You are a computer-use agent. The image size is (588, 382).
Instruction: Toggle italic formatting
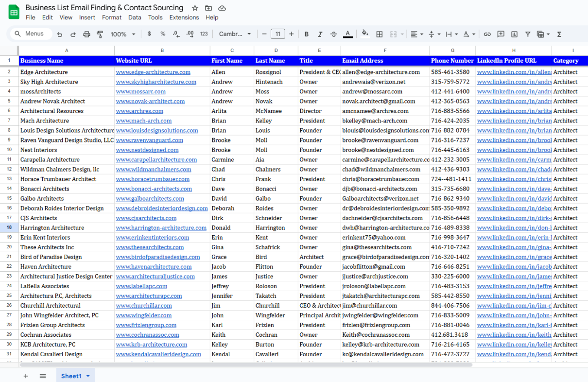320,34
